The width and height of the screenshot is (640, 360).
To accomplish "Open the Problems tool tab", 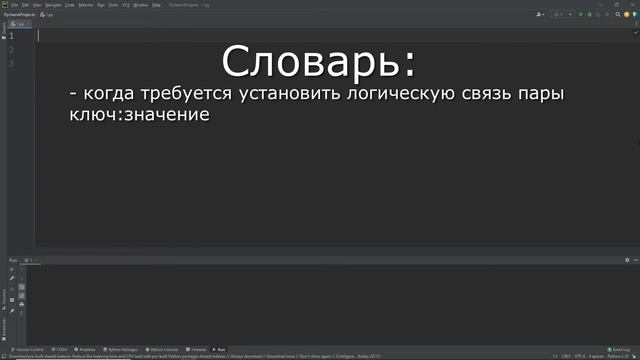I will click(85, 350).
